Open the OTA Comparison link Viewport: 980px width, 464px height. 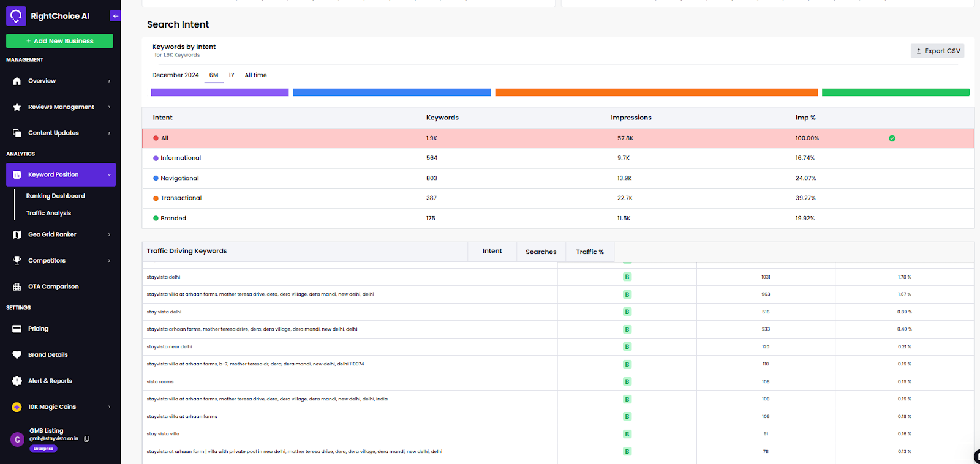(x=53, y=286)
